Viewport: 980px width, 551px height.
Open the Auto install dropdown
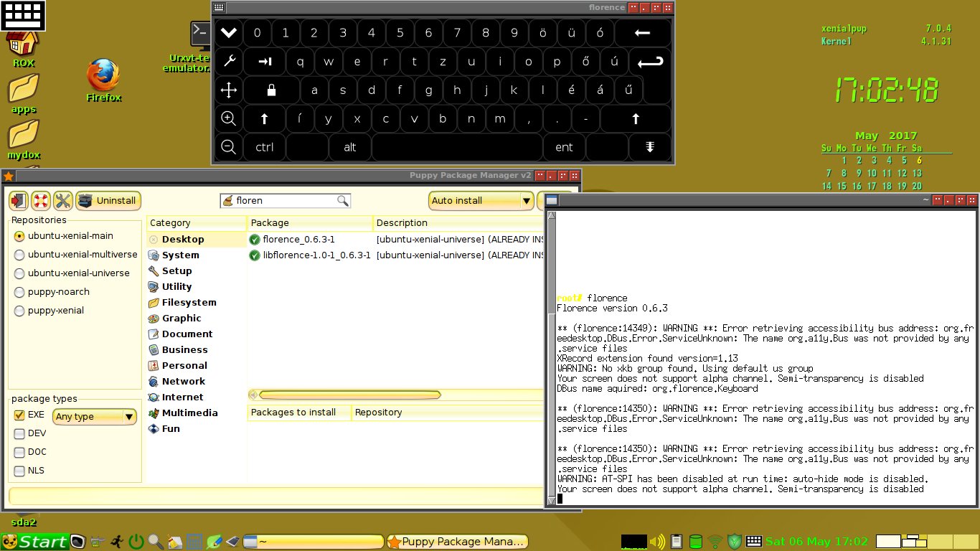coord(481,201)
